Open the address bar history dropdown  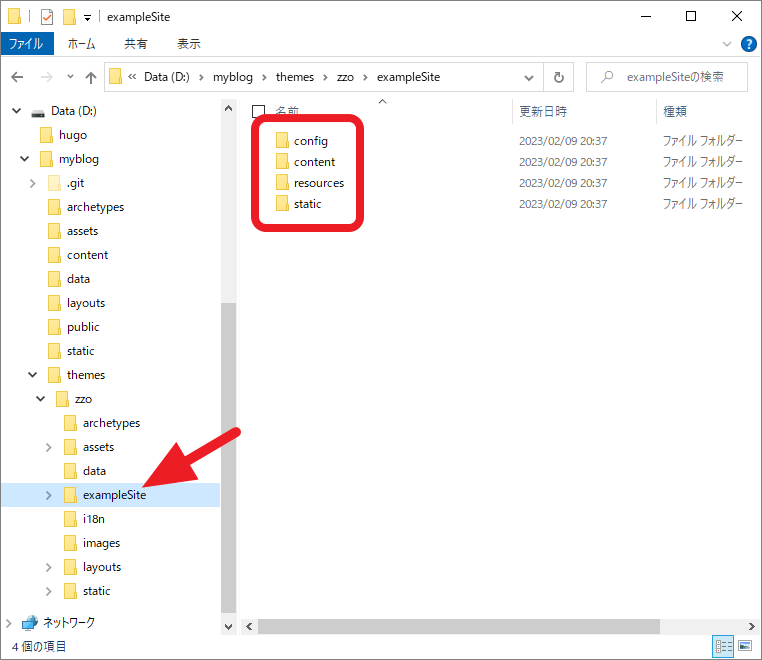(527, 77)
